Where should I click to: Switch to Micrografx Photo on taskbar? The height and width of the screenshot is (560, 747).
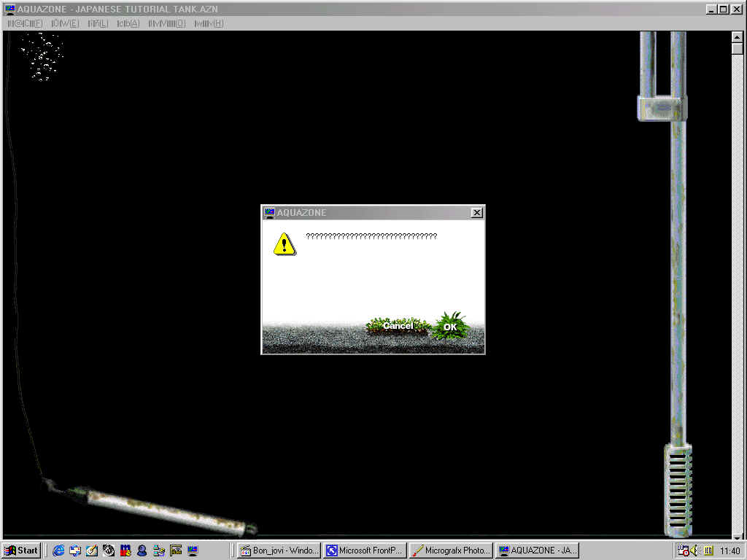451,551
